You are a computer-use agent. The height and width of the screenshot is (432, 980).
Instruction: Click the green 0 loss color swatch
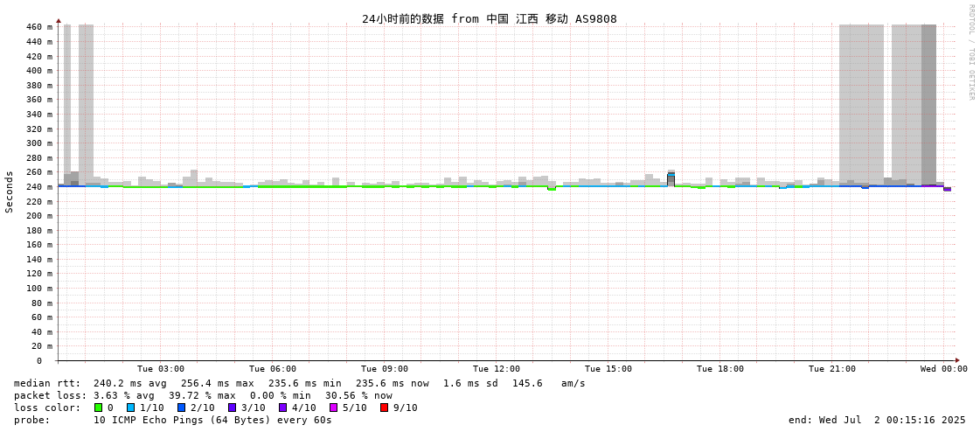point(98,408)
